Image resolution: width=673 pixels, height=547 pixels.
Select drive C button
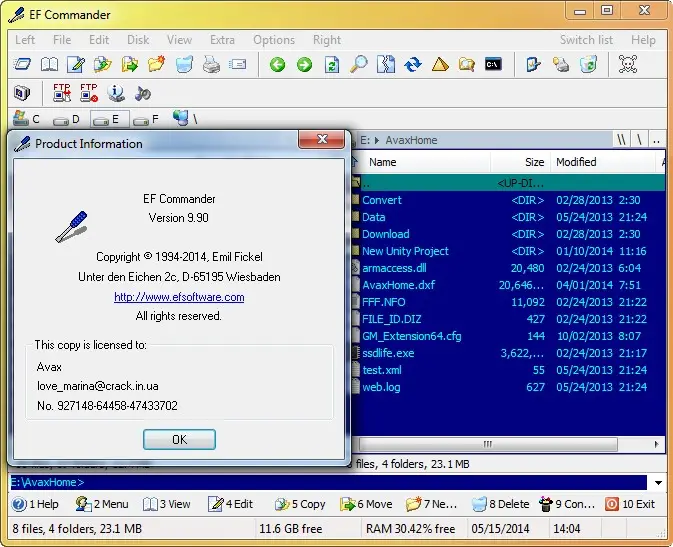click(27, 119)
